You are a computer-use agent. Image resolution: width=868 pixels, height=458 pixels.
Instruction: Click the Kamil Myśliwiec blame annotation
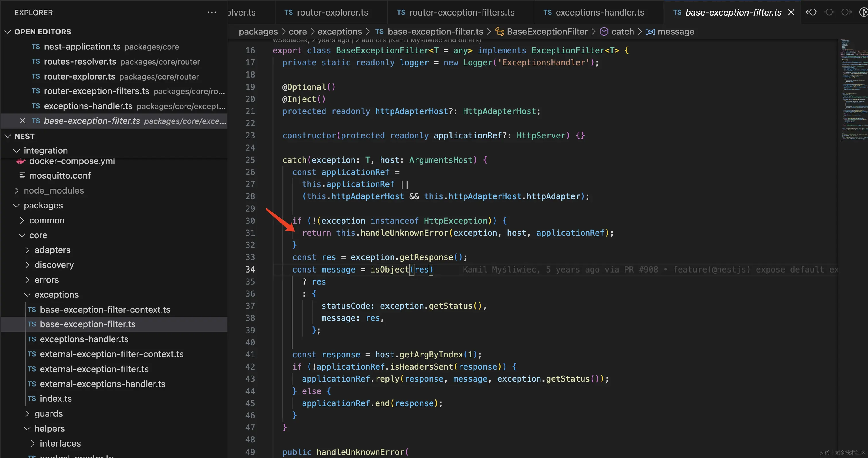point(650,269)
